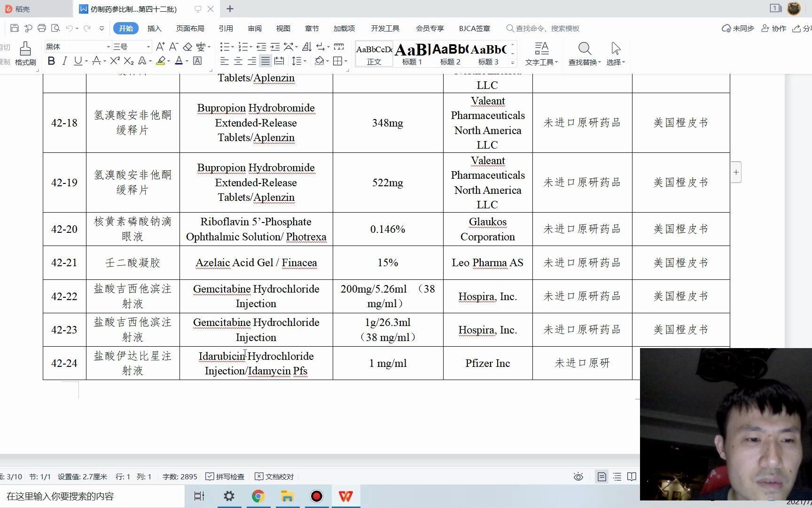The width and height of the screenshot is (812, 508).
Task: Click the Not Synced cloud button
Action: [x=738, y=28]
